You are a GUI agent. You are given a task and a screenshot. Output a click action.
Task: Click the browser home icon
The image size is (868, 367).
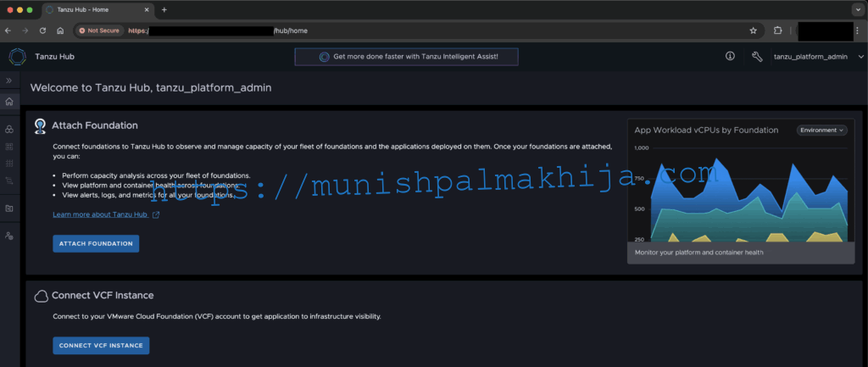(60, 31)
